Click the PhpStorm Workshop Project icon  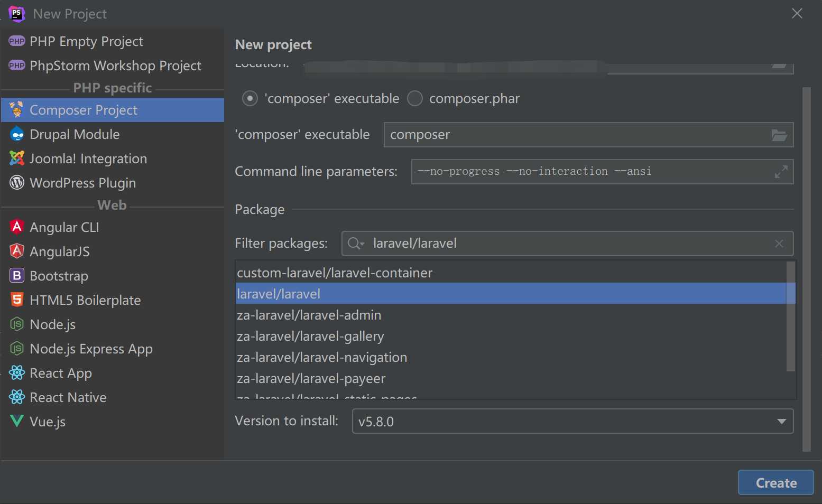(x=17, y=66)
